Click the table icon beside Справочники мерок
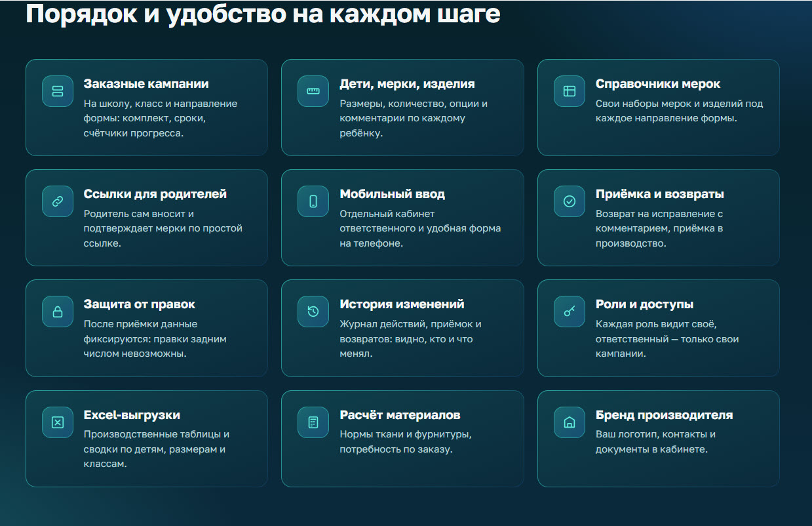 pos(570,91)
